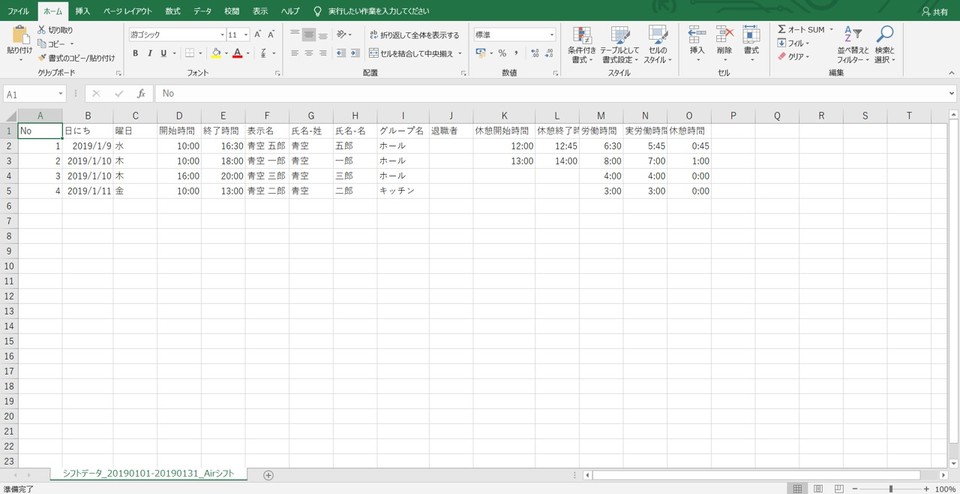
Task: Expand the number format dropdown 標準
Action: [551, 34]
